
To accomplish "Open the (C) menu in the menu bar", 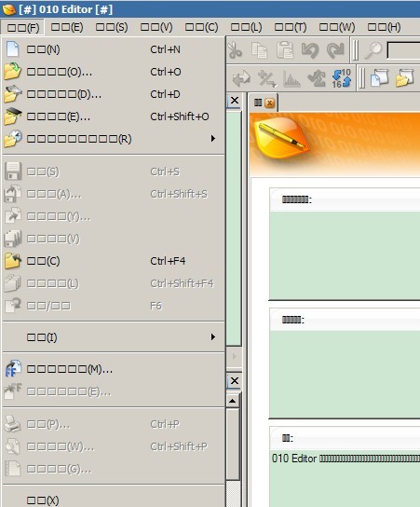I will point(201,27).
